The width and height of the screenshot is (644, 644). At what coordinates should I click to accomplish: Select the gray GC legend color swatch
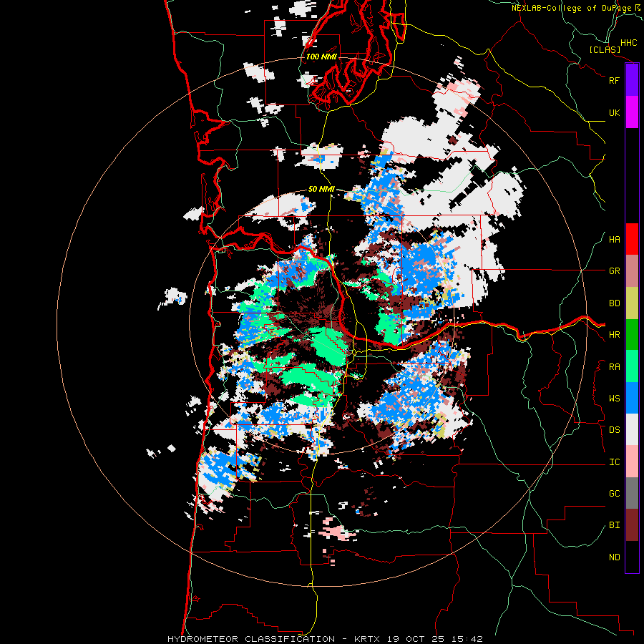pos(632,493)
